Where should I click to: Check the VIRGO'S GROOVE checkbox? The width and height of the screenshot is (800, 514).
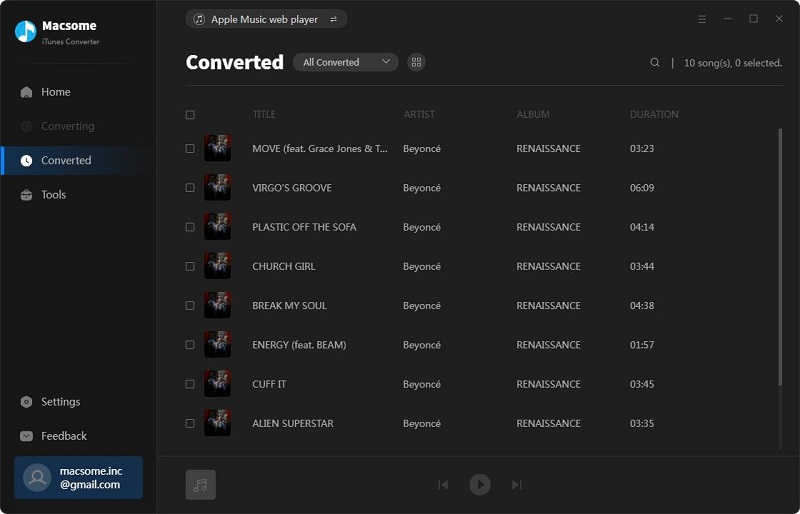tap(190, 188)
